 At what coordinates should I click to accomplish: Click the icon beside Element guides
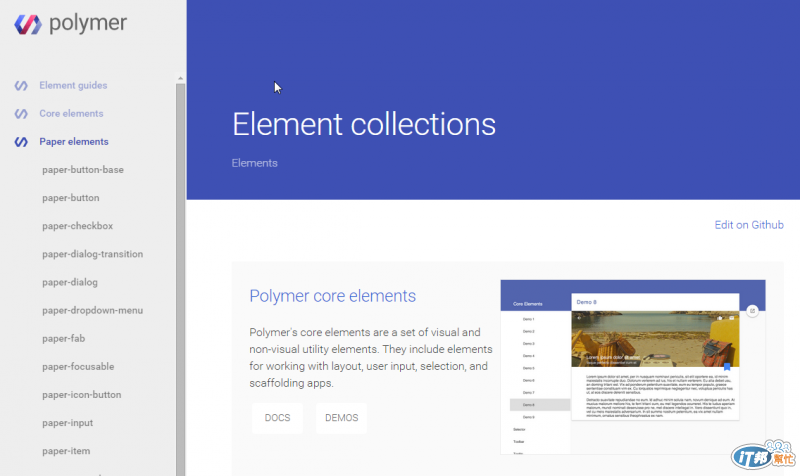21,85
